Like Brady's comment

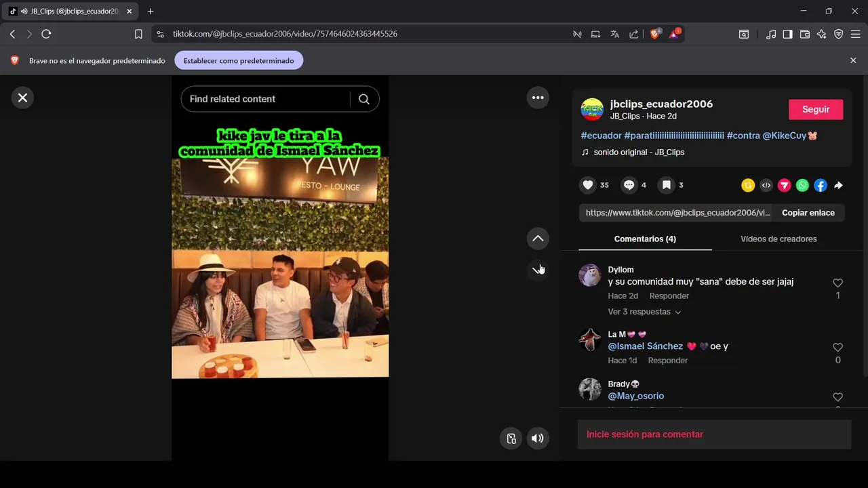pos(837,397)
